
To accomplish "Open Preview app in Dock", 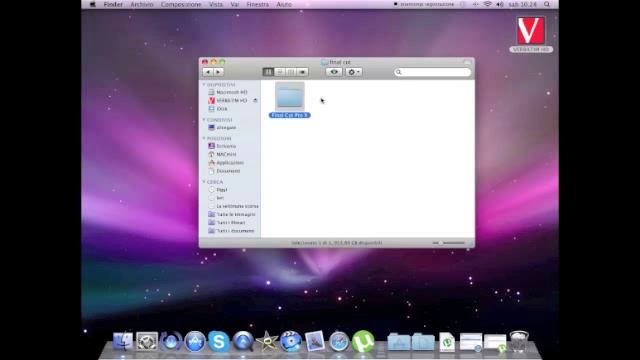I will coord(315,341).
